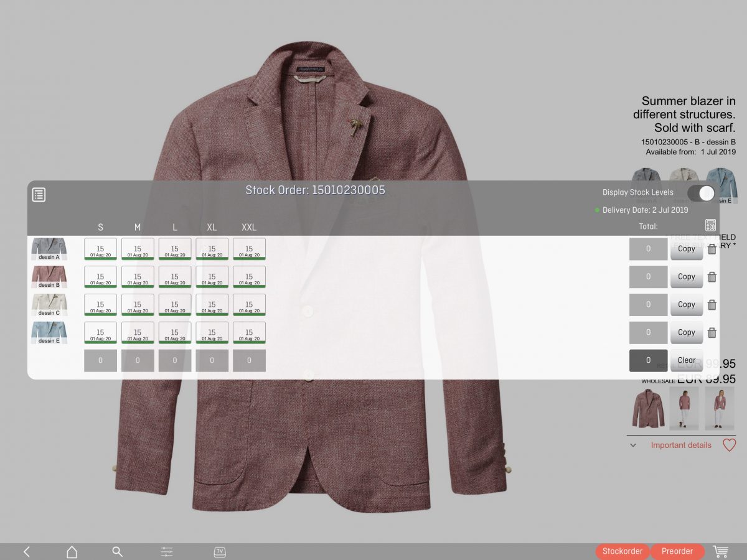Select the dessin E size L quantity field
The width and height of the screenshot is (747, 560).
(175, 333)
